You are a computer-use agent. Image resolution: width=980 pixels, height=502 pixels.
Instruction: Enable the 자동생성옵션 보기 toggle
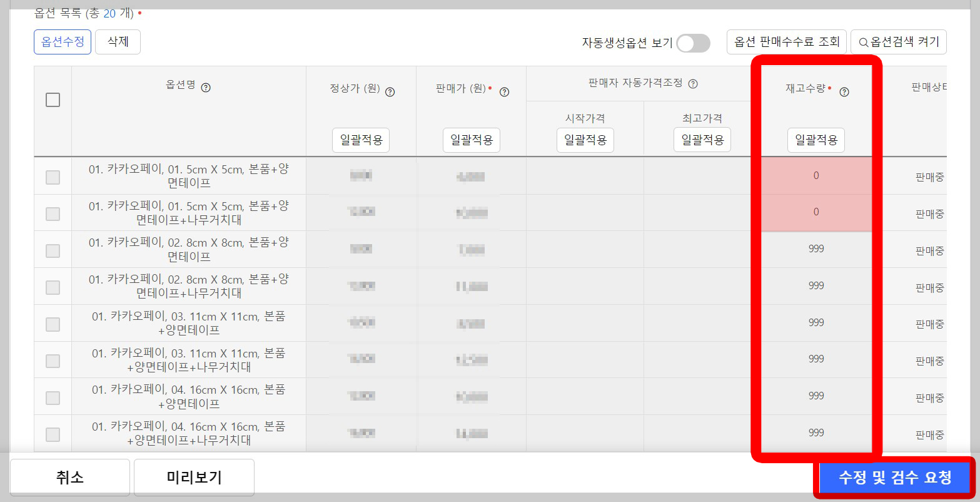(x=694, y=43)
